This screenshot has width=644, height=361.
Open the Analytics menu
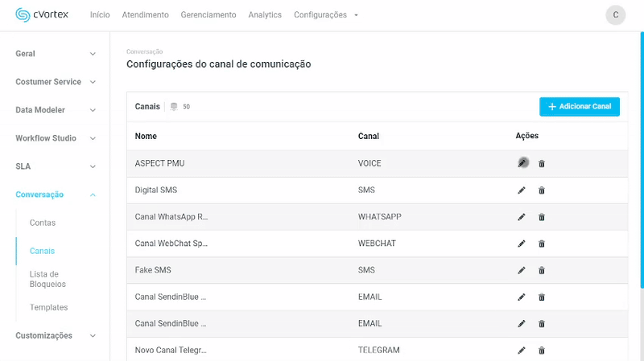[x=265, y=14]
